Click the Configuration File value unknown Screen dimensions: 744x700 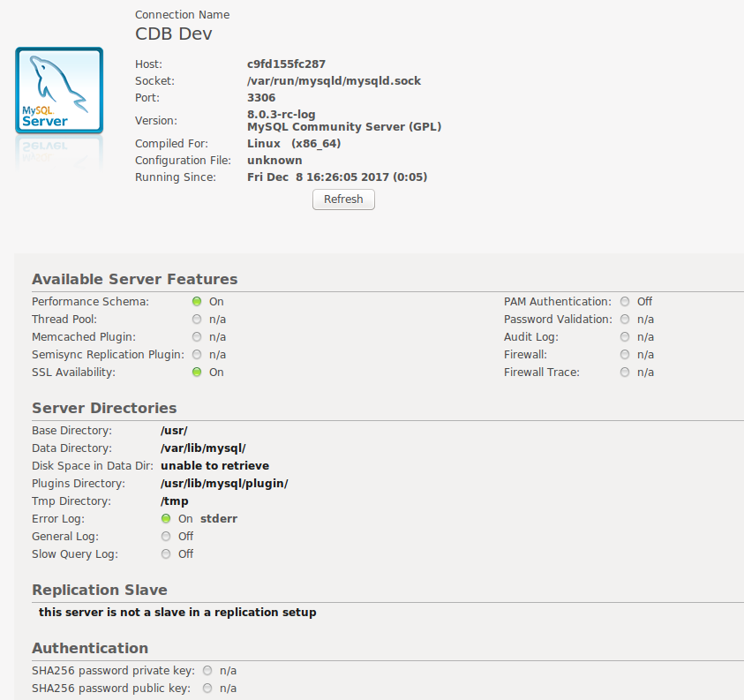(x=274, y=161)
